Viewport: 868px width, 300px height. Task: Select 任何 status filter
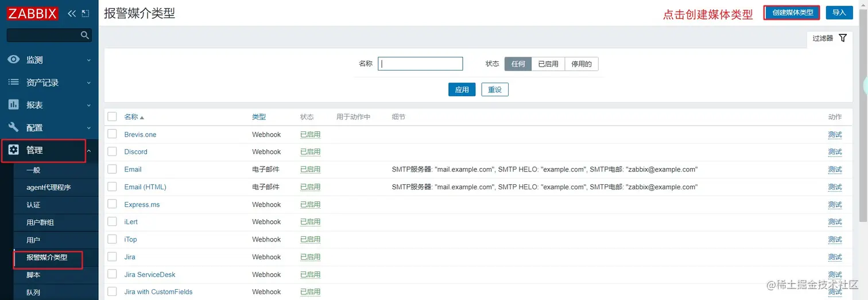pyautogui.click(x=518, y=64)
